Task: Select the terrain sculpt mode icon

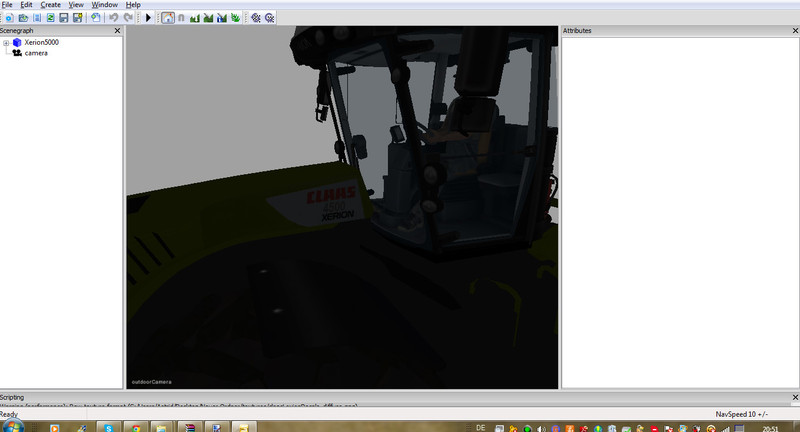Action: click(195, 18)
